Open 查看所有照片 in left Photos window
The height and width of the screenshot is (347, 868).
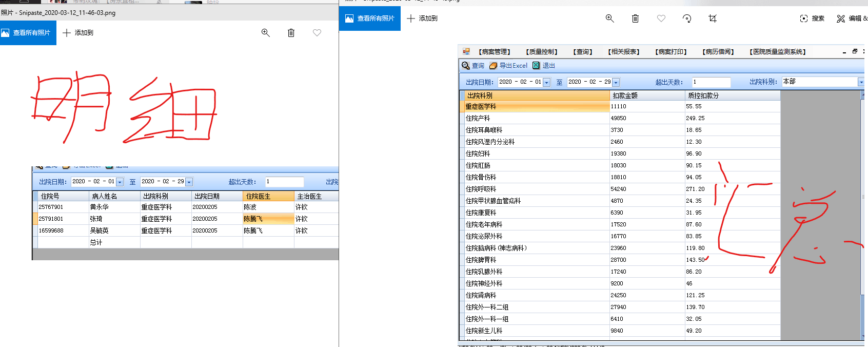[x=28, y=33]
